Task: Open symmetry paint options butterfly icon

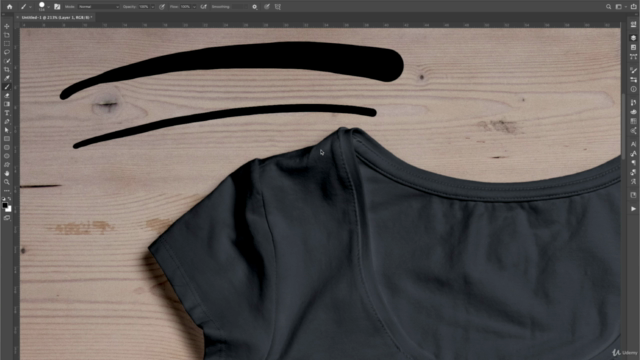Action: [278, 7]
